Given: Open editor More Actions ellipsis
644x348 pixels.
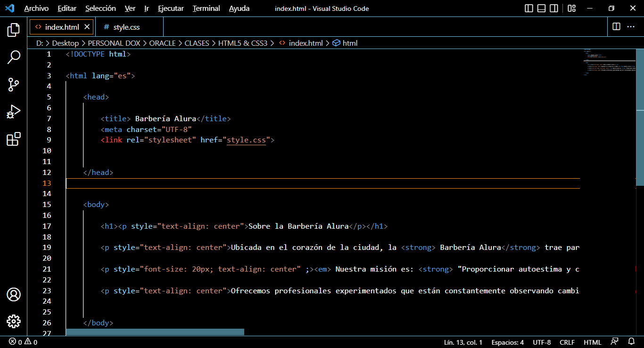Looking at the screenshot, I should point(631,27).
